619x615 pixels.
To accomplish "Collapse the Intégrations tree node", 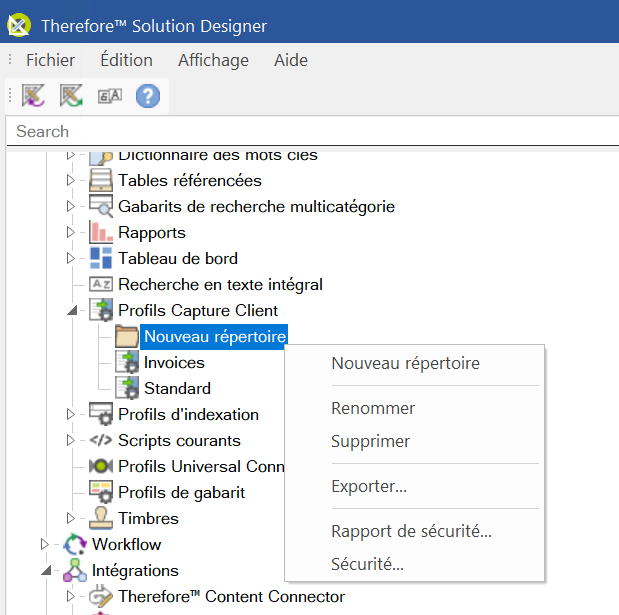I will click(x=45, y=571).
